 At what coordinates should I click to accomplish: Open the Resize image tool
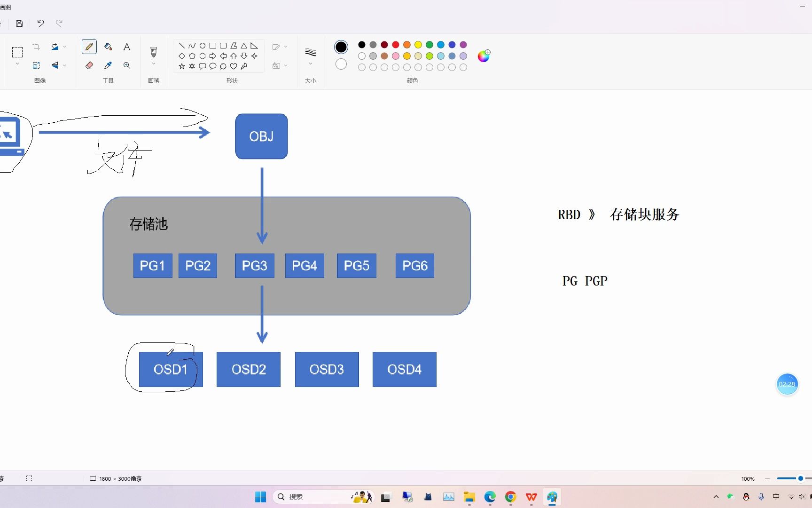tap(36, 65)
